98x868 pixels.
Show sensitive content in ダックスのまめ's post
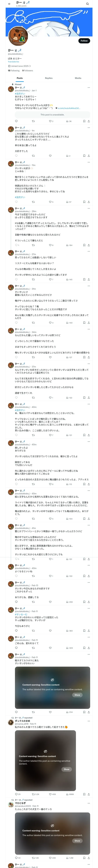coord(67,769)
